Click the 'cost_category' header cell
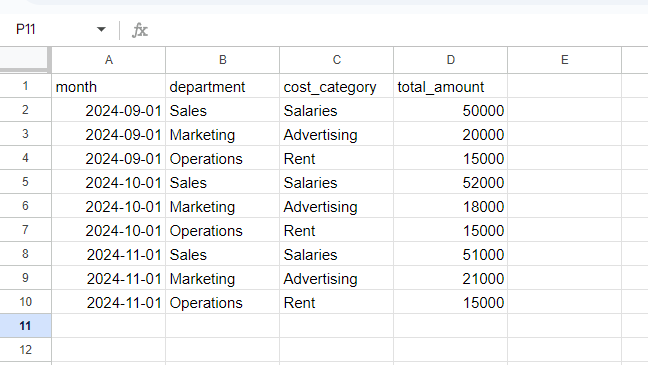This screenshot has width=648, height=365. click(x=337, y=86)
